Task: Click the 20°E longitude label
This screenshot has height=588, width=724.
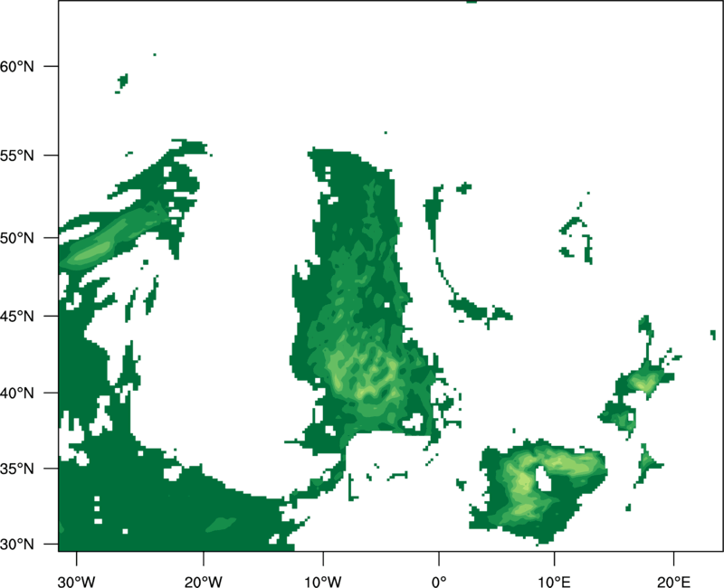Action: 673,582
